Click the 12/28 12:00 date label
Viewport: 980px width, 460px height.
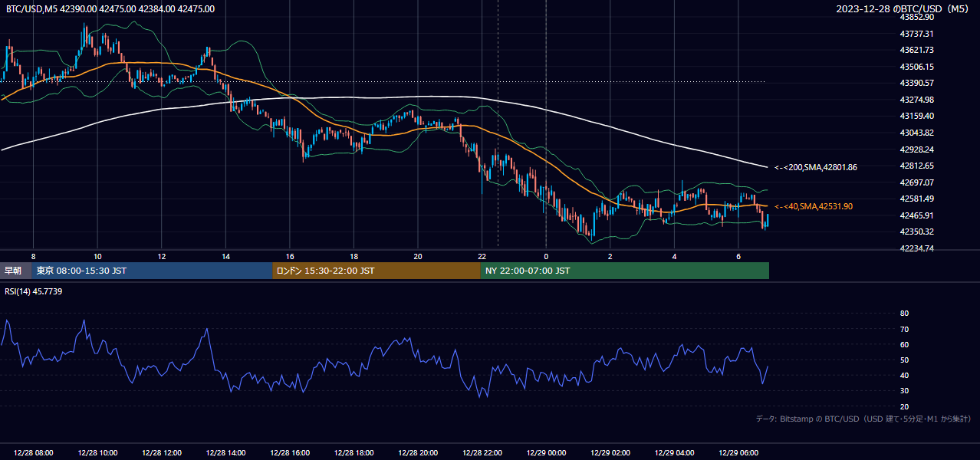[x=162, y=453]
